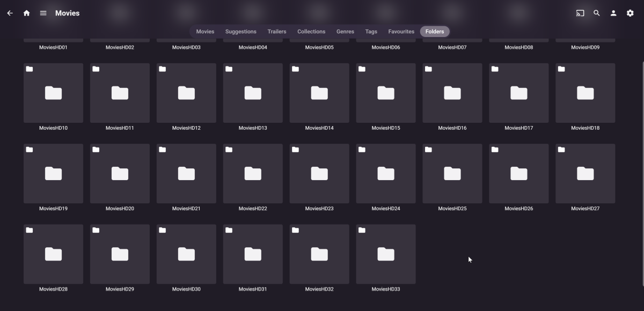Image resolution: width=644 pixels, height=311 pixels.
Task: Open the Collections tab
Action: tap(311, 31)
